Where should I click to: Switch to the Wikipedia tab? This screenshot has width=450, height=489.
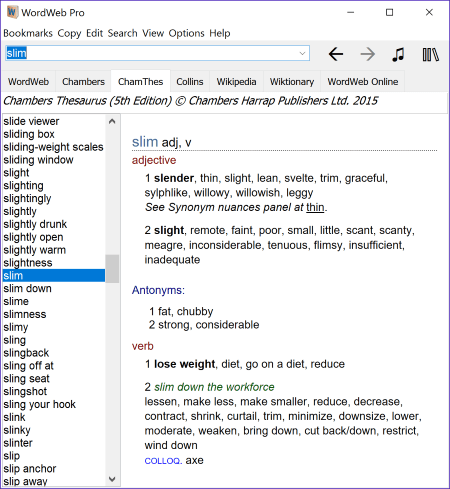[236, 81]
